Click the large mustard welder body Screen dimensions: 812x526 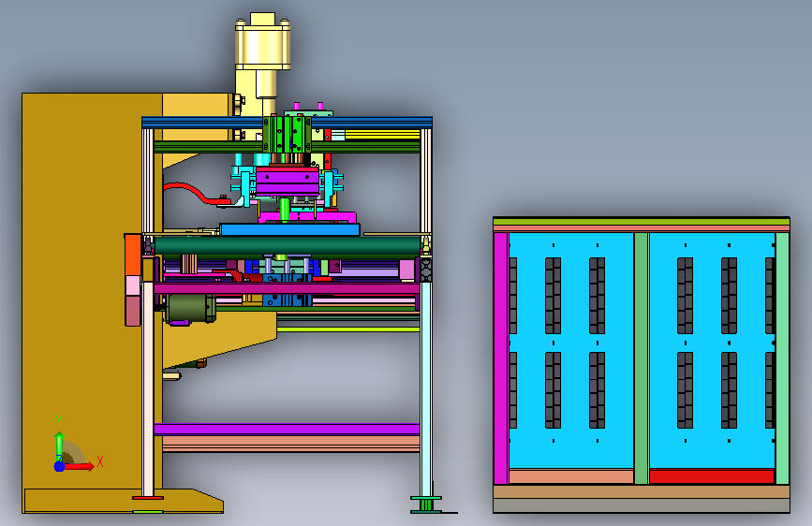coord(82,290)
